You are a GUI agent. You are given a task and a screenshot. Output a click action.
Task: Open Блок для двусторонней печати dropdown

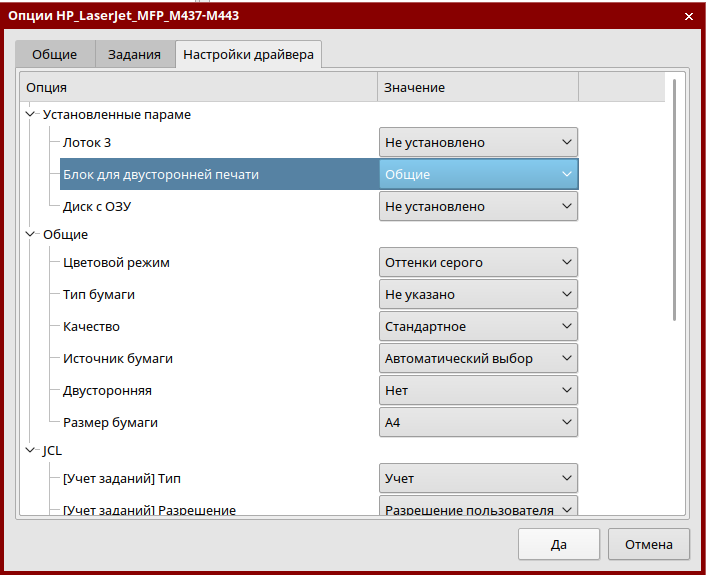[478, 175]
